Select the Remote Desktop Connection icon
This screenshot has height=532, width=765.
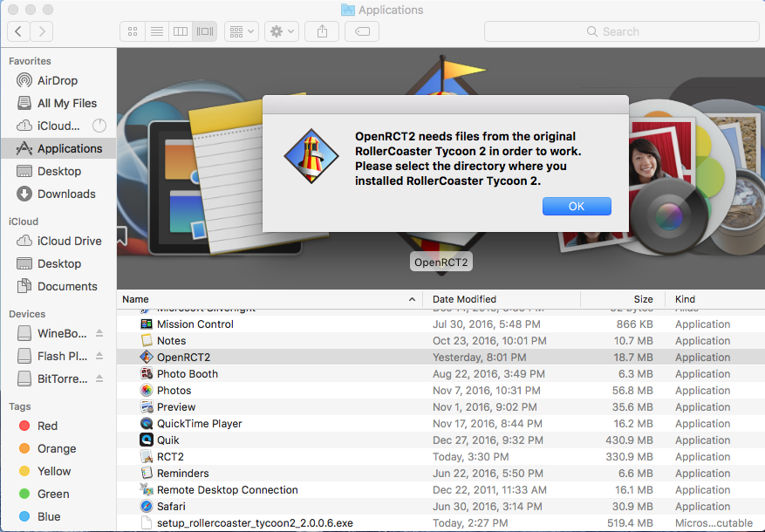coord(147,490)
